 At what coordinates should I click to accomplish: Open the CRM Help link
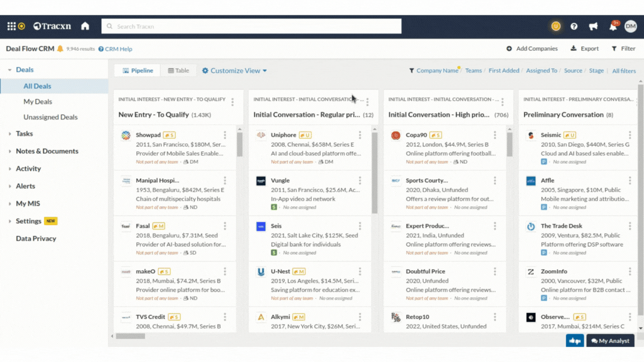point(116,49)
